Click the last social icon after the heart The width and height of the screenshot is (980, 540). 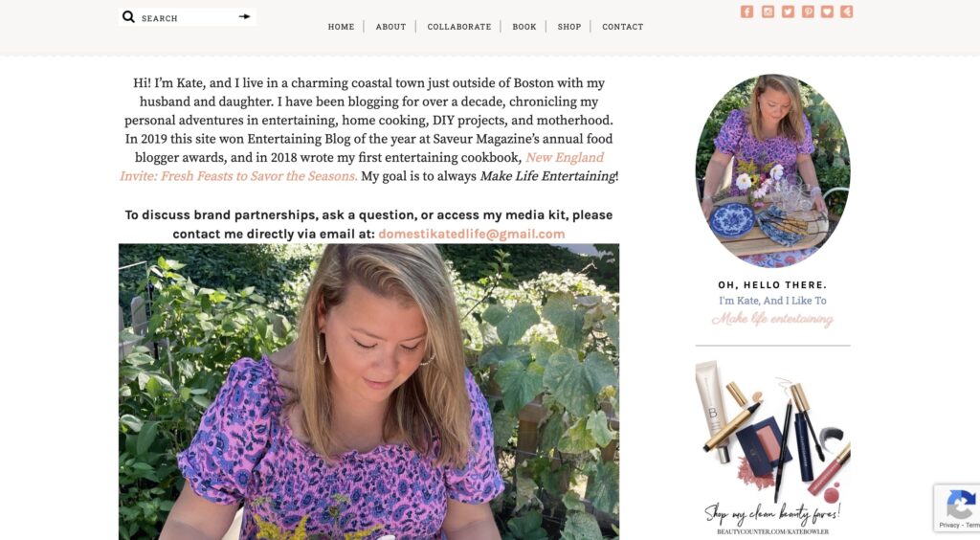tap(847, 11)
